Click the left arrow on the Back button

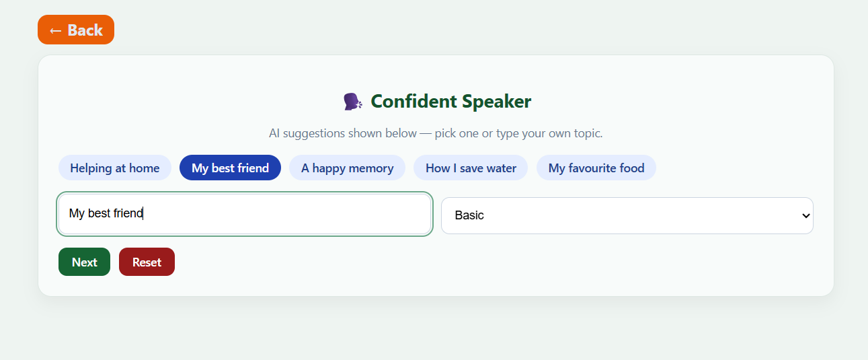pyautogui.click(x=55, y=30)
